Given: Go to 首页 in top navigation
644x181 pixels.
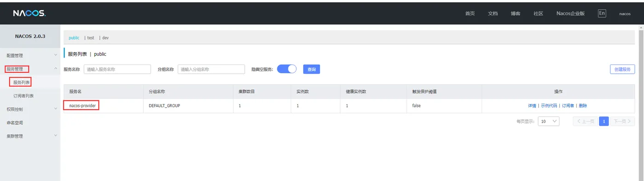Looking at the screenshot, I should click(x=470, y=14).
